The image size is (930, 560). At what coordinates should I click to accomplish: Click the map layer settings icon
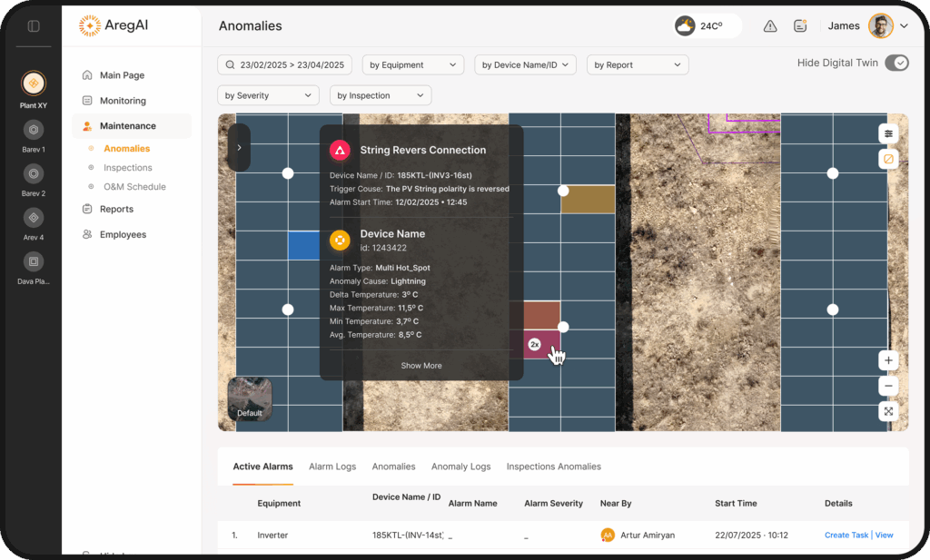click(x=888, y=133)
